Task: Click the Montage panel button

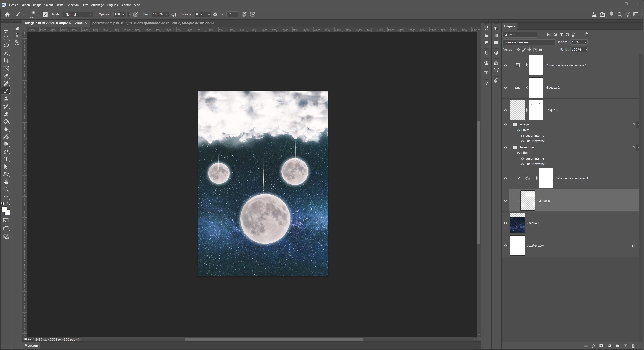Action: pos(31,346)
